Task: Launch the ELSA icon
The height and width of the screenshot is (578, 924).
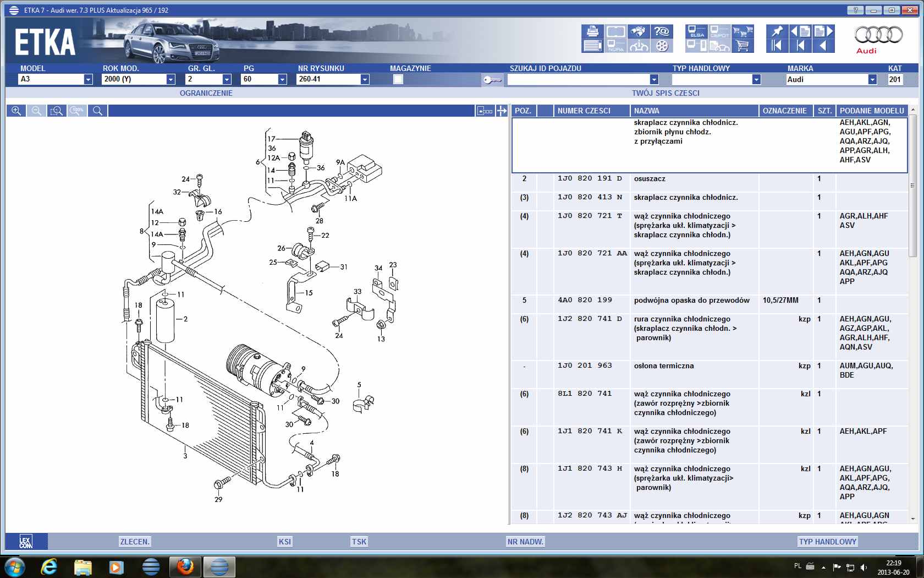Action: (x=696, y=31)
